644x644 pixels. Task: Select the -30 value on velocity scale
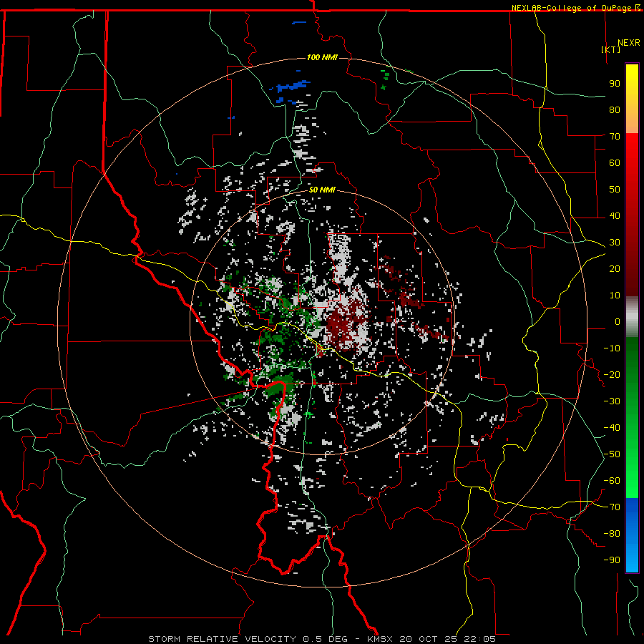612,401
